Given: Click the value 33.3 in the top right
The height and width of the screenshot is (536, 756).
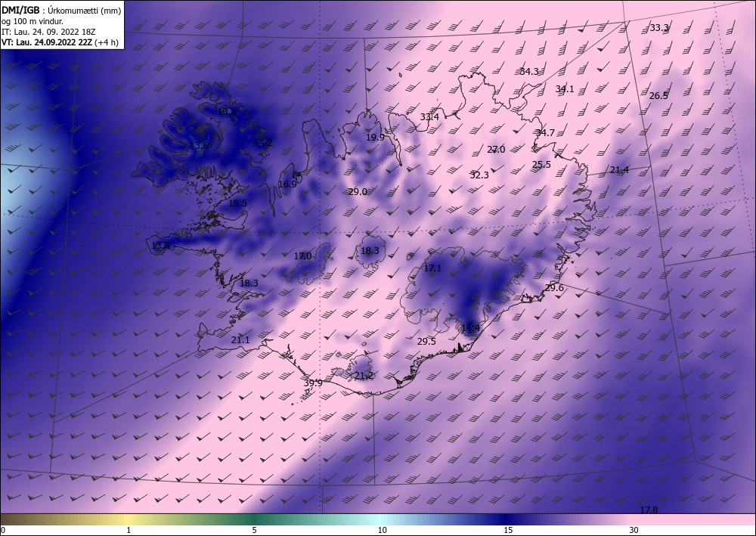Looking at the screenshot, I should [659, 28].
